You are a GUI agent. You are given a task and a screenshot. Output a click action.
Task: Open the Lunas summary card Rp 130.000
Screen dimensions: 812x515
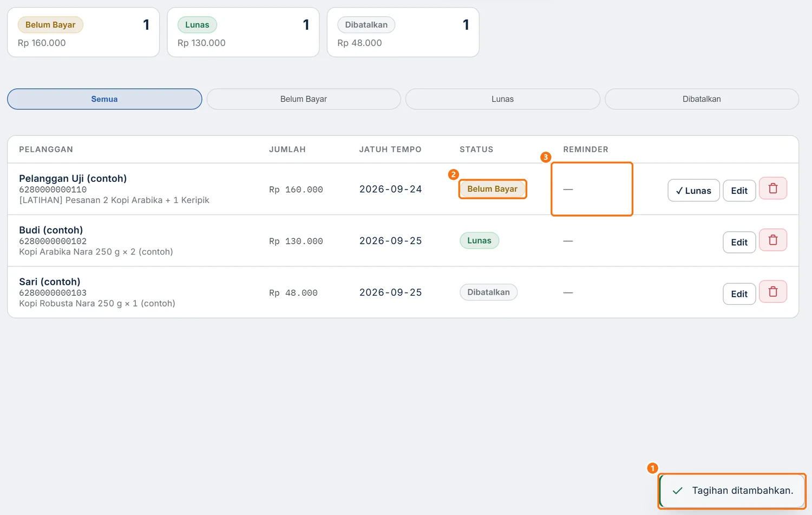243,32
